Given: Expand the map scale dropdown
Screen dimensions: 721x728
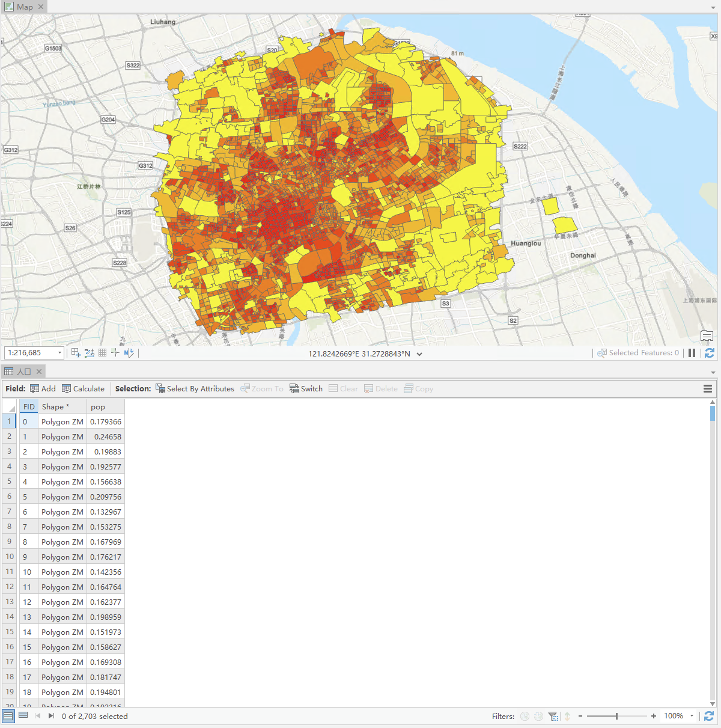Looking at the screenshot, I should (59, 353).
